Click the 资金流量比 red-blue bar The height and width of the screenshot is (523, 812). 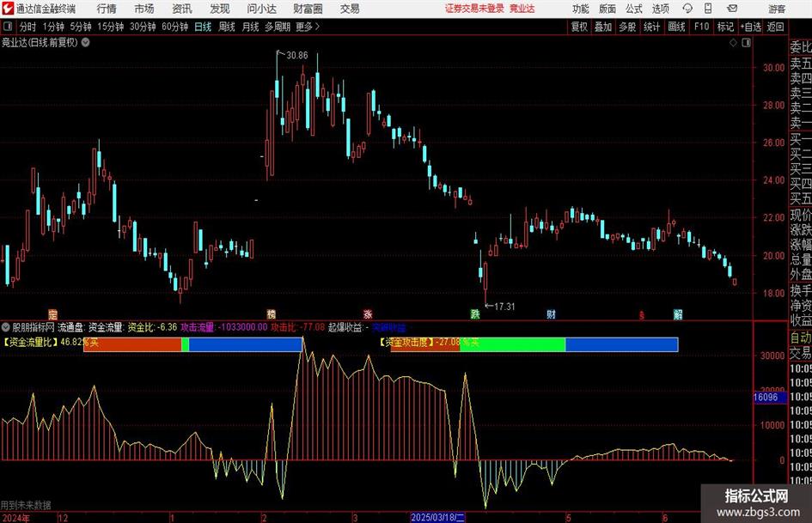[x=192, y=344]
